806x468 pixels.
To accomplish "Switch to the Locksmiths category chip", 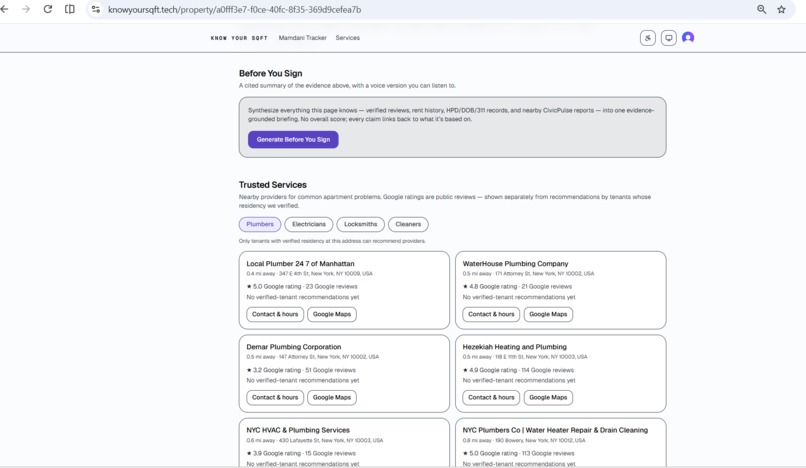I will (360, 224).
